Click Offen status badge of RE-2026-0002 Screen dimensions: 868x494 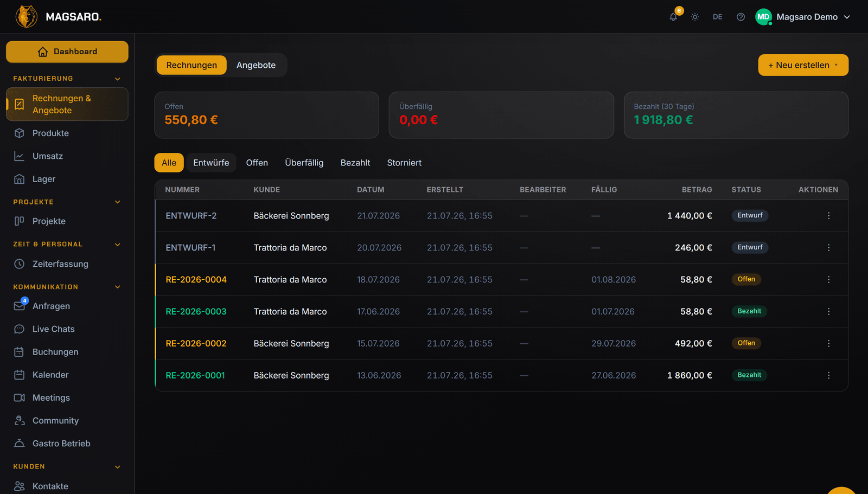tap(746, 343)
